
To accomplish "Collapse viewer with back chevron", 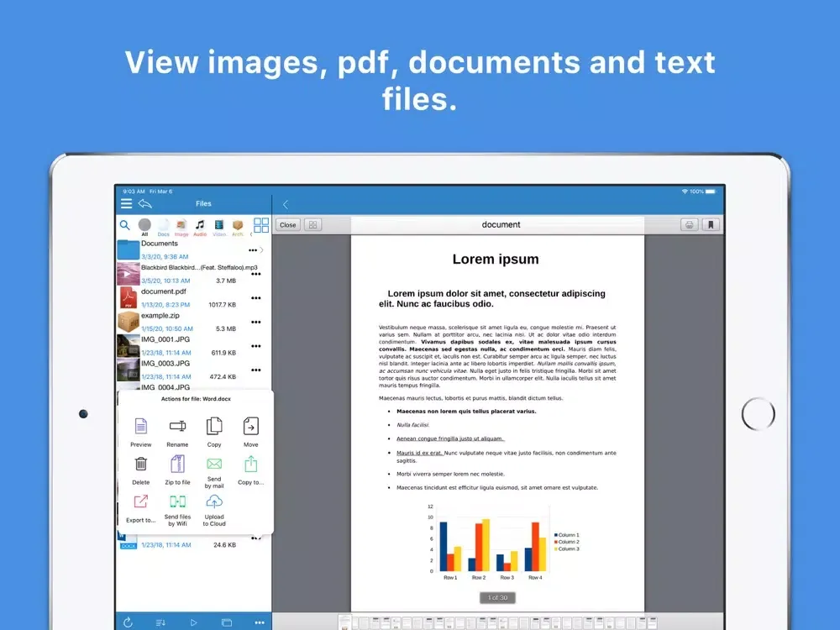I will (286, 204).
